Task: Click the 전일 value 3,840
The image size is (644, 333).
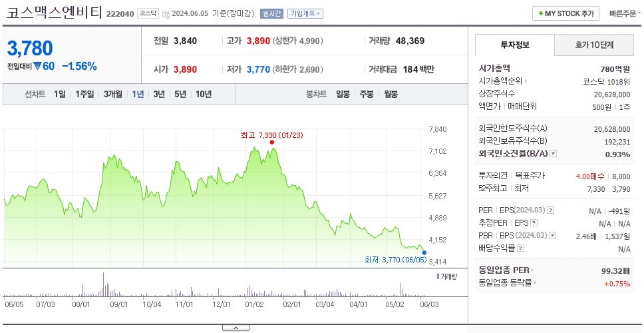Action: coord(185,41)
